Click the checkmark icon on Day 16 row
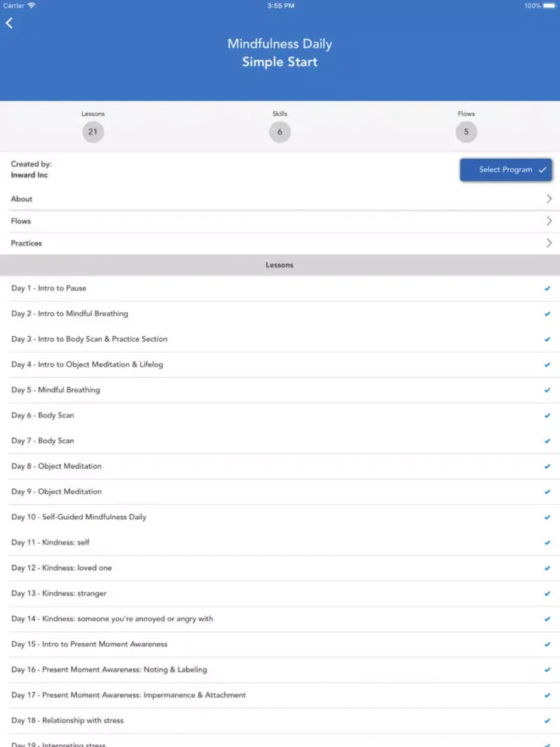560x747 pixels. (x=547, y=670)
